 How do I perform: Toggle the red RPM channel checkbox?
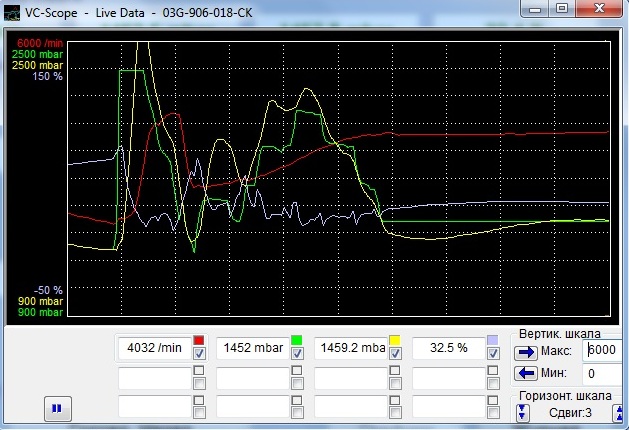[199, 353]
